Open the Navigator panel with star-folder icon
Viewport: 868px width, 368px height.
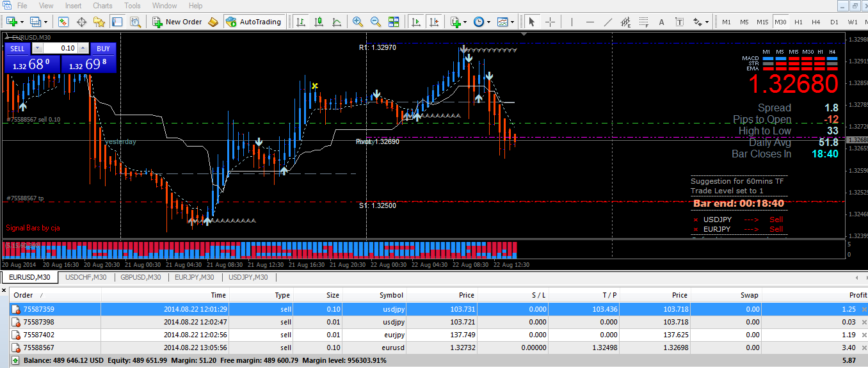tap(99, 22)
